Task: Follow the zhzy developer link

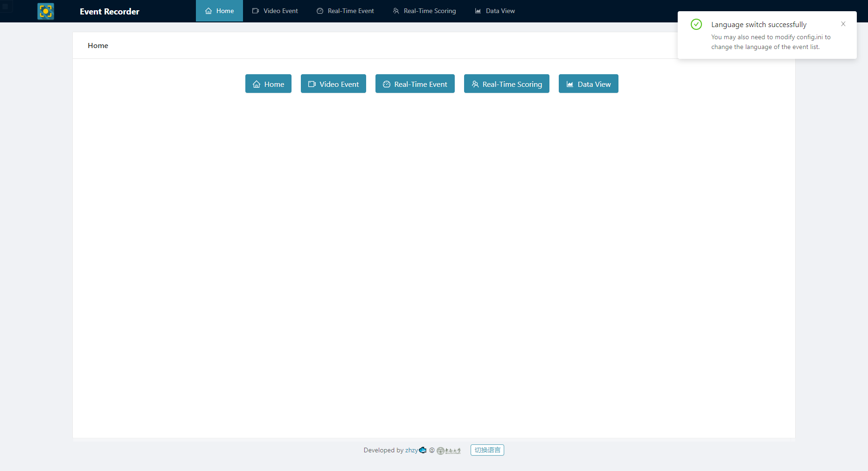Action: point(411,450)
